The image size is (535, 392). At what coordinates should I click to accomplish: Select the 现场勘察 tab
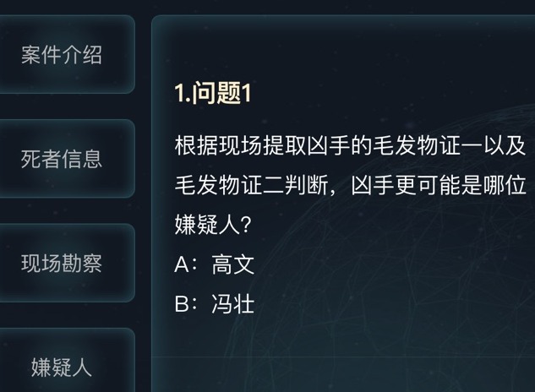[x=62, y=263]
